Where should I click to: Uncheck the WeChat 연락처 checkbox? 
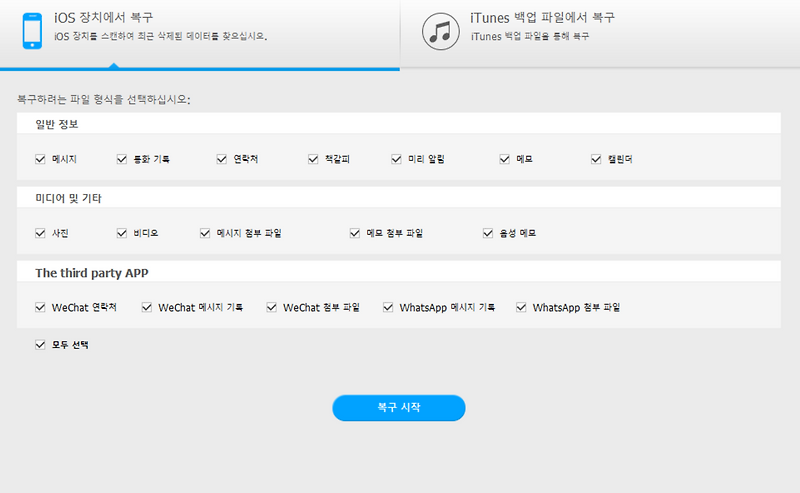40,307
